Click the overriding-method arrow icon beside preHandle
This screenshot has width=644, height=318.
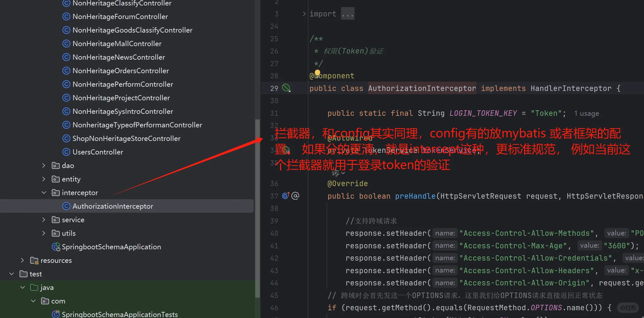pos(285,195)
